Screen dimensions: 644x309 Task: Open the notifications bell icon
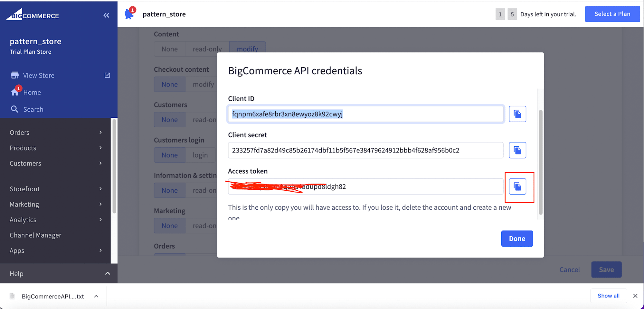129,14
